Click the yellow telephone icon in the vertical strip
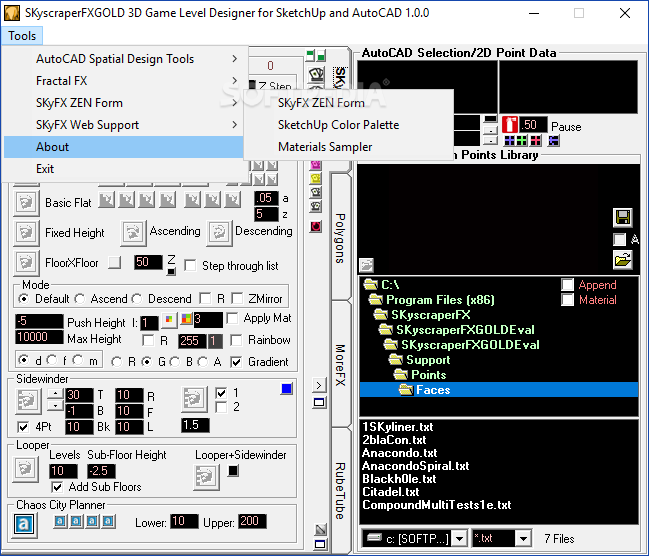649x556 pixels. (316, 179)
